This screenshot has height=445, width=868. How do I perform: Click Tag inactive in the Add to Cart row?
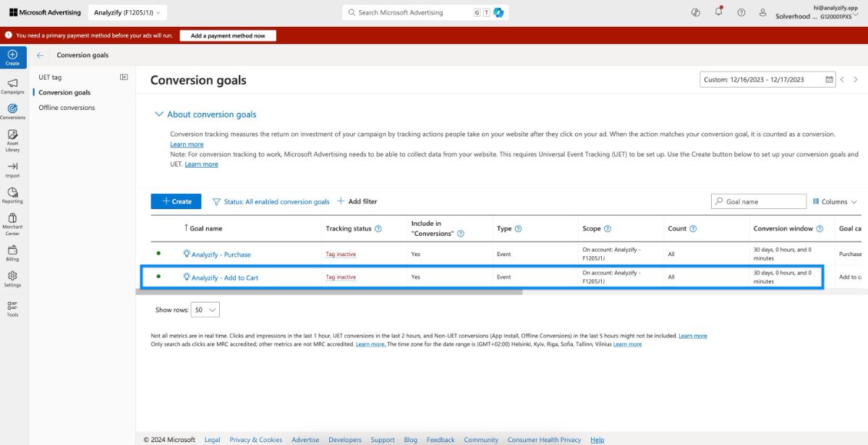click(341, 277)
